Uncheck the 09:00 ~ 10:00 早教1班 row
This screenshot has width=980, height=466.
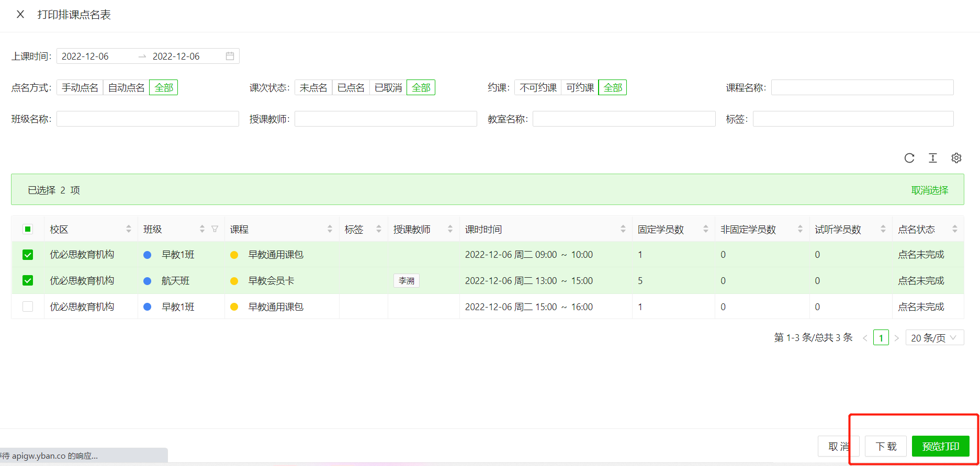tap(28, 255)
